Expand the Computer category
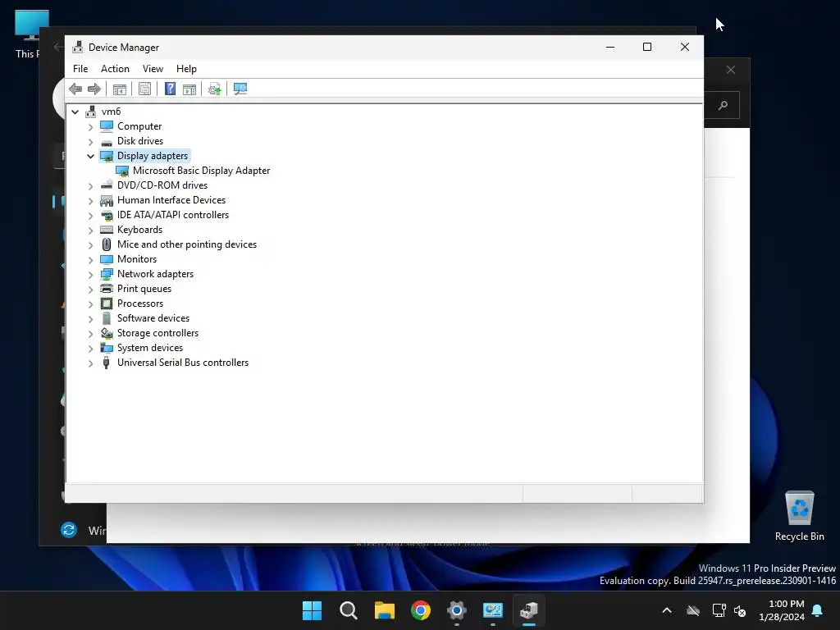 (90, 127)
